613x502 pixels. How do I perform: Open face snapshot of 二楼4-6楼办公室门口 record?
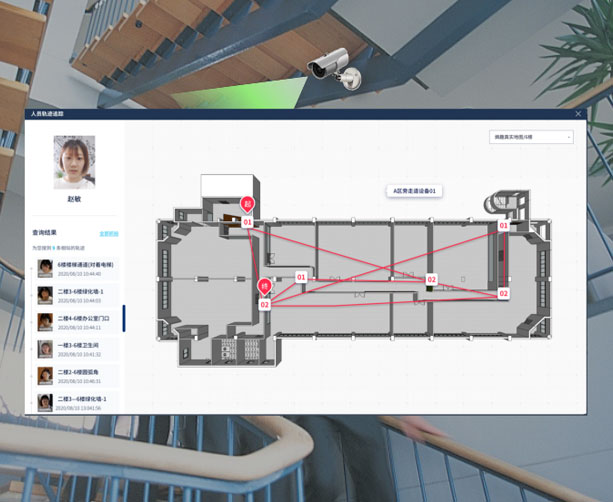click(x=45, y=322)
